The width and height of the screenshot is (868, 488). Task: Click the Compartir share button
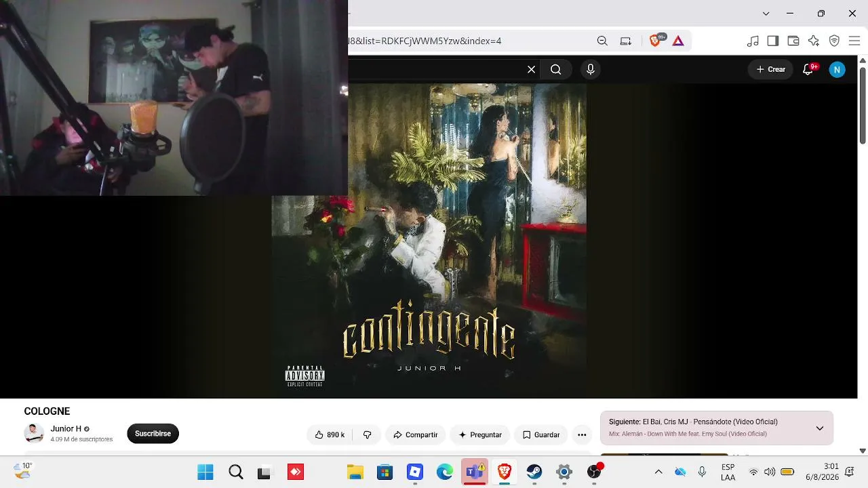[x=415, y=434]
